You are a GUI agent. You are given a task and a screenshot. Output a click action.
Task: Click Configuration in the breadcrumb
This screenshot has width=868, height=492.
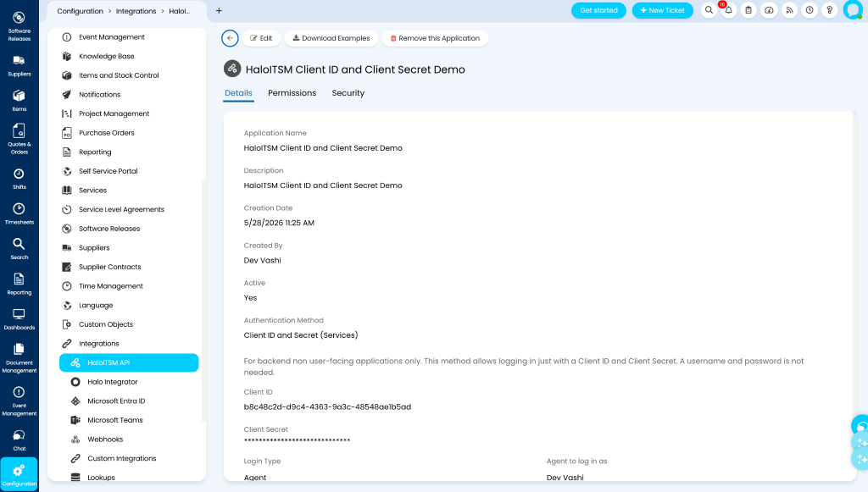pos(81,11)
